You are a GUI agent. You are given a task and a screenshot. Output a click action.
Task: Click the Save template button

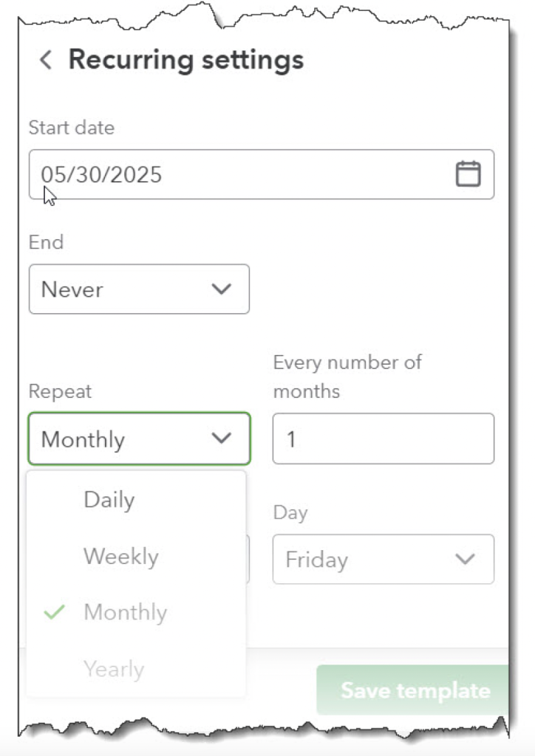[415, 691]
